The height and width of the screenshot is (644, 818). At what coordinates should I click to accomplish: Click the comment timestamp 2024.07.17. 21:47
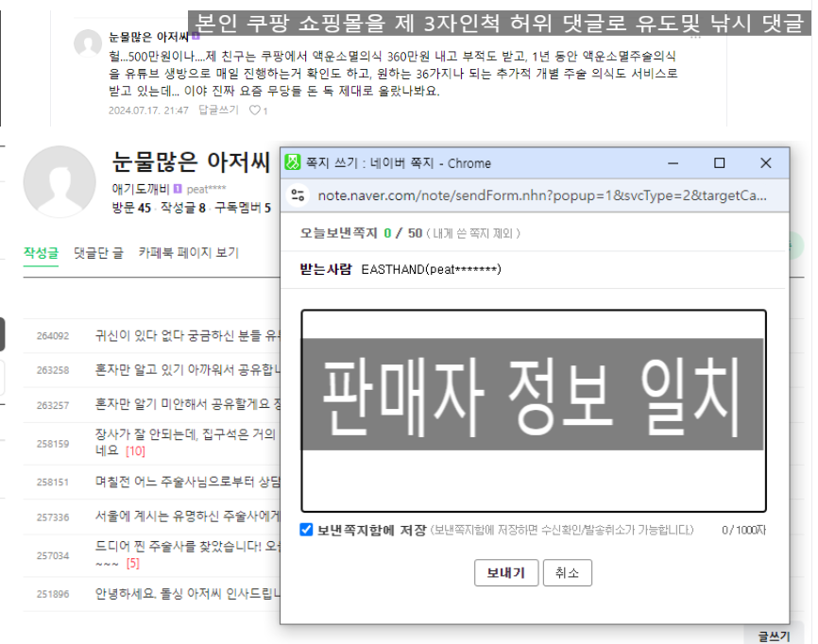coord(148,110)
